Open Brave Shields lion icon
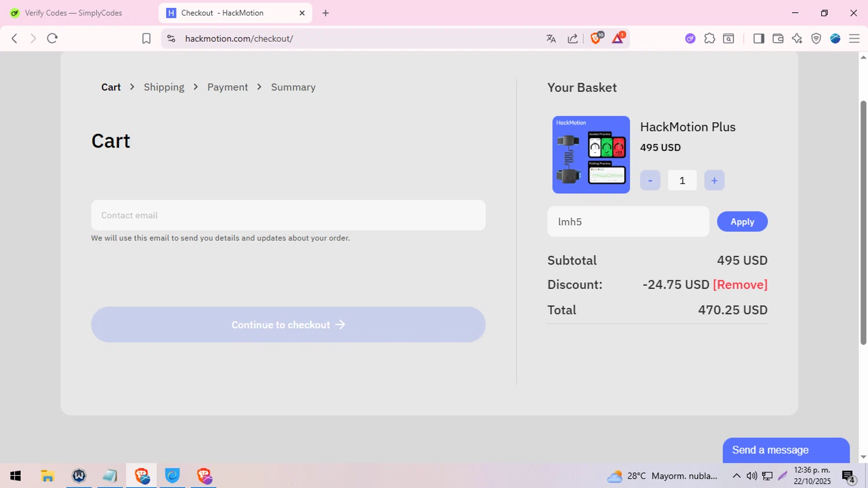The width and height of the screenshot is (868, 488). 596,38
